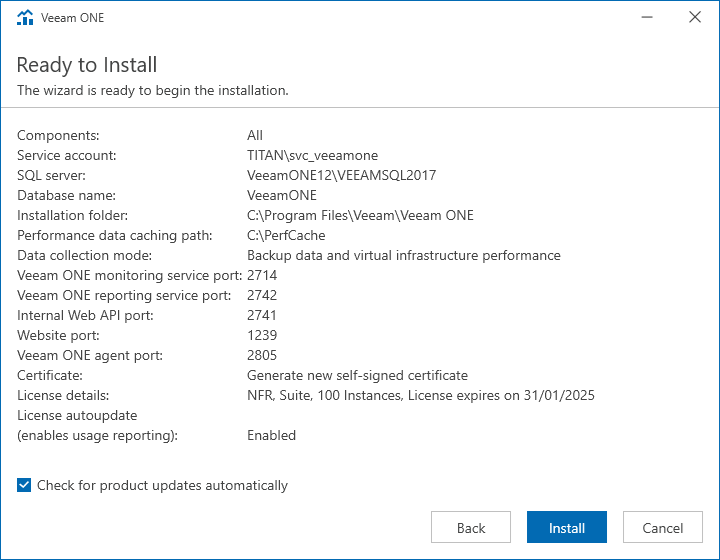Click Website port value 1239
The image size is (720, 560).
click(262, 335)
